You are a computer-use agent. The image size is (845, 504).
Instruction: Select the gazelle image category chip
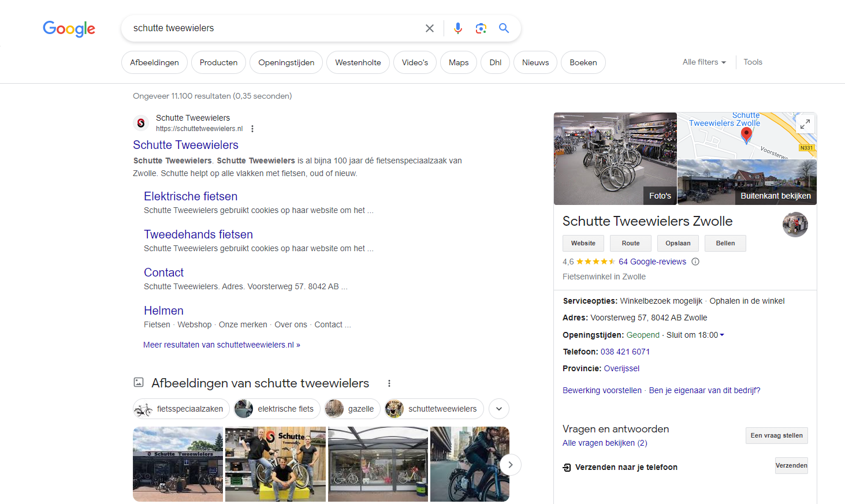pos(352,408)
